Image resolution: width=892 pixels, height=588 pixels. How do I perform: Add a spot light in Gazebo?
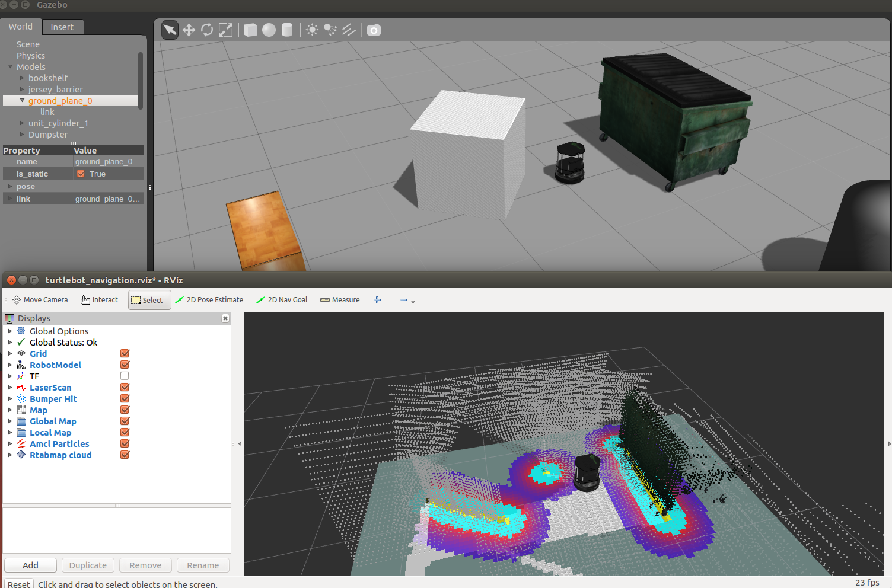pyautogui.click(x=330, y=30)
